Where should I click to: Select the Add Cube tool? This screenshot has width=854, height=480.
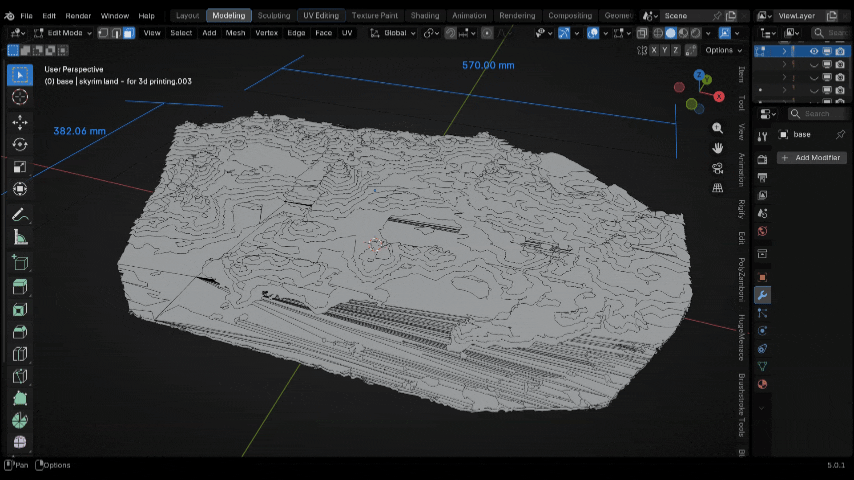coord(20,263)
